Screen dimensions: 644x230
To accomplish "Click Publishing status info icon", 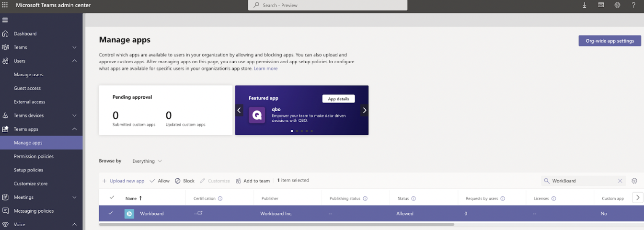I will click(x=365, y=198).
